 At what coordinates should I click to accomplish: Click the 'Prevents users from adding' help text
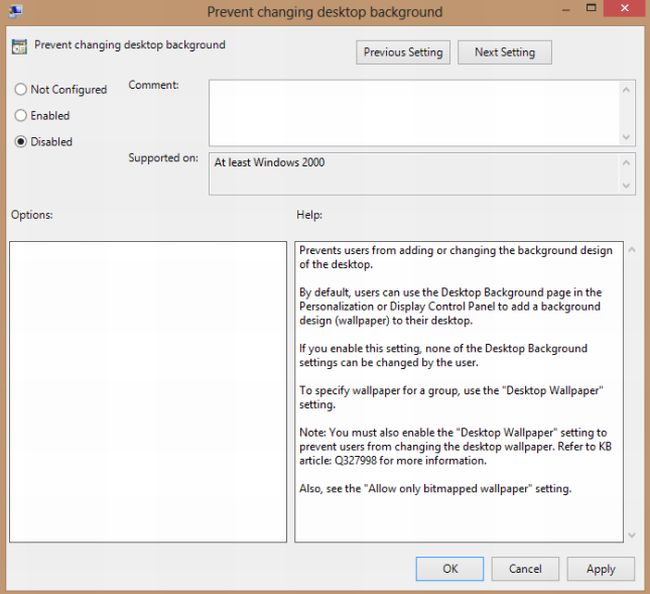[x=456, y=257]
